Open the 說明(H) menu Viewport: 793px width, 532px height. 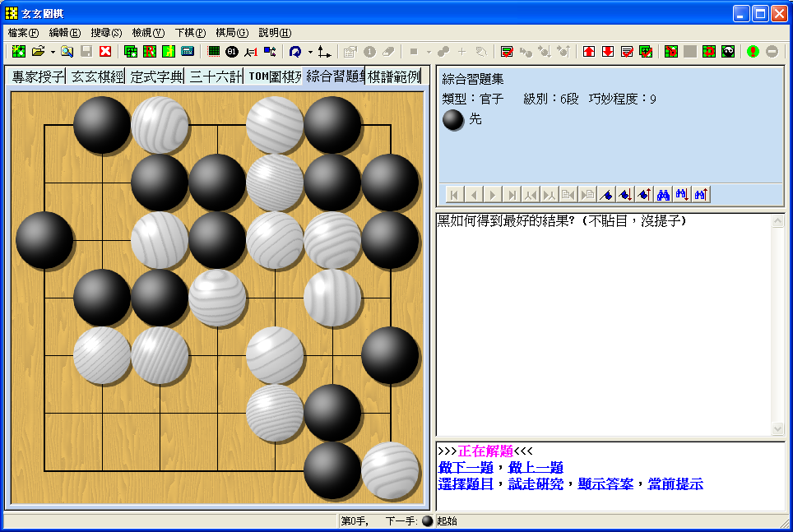tap(275, 33)
